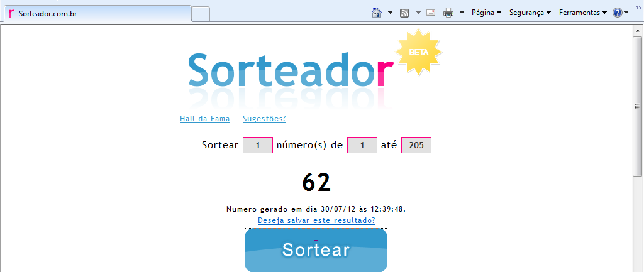This screenshot has height=272, width=644.
Task: Click the big Sortear button
Action: click(316, 250)
